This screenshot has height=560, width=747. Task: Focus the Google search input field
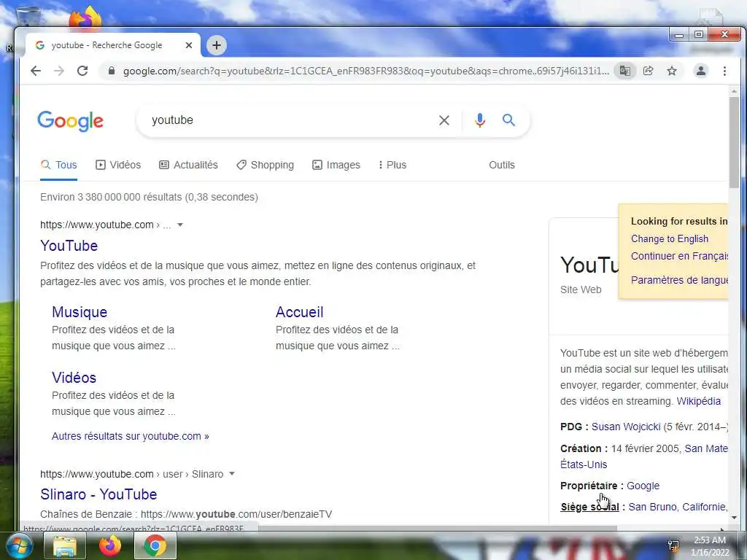[290, 120]
